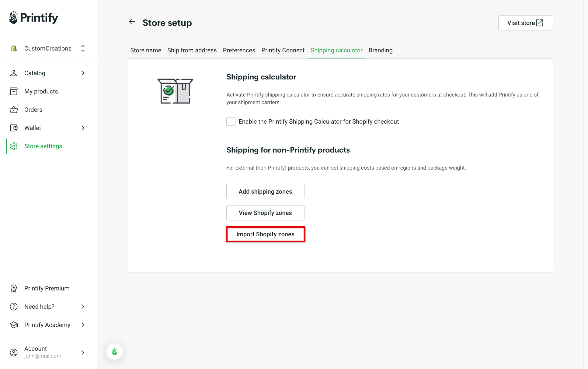The width and height of the screenshot is (588, 369).
Task: Click the My products box icon
Action: point(14,91)
